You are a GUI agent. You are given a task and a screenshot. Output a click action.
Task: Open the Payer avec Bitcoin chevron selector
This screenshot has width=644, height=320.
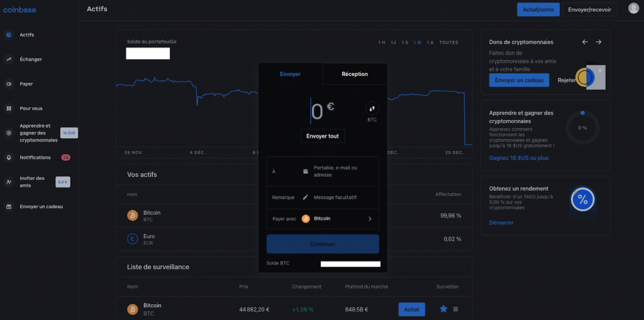click(x=370, y=219)
